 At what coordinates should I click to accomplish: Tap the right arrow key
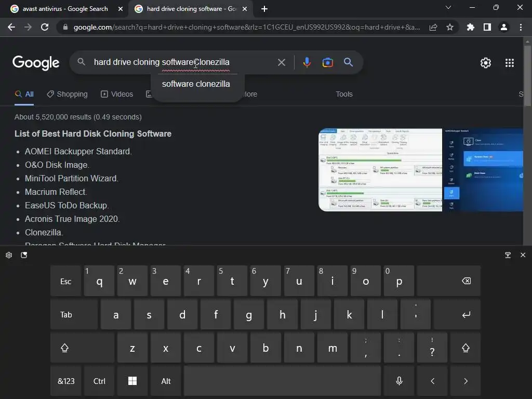tap(465, 381)
